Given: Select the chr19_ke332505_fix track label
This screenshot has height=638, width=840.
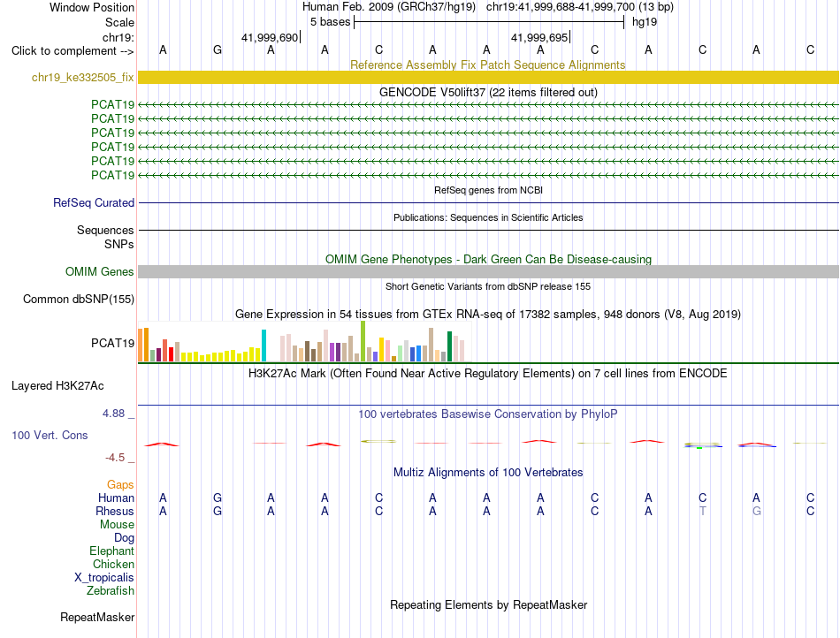Looking at the screenshot, I should (82, 78).
